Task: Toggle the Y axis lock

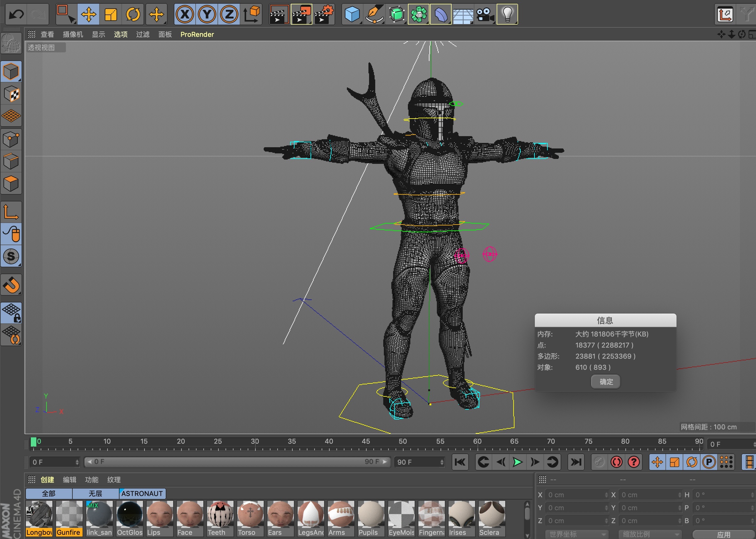Action: (207, 14)
